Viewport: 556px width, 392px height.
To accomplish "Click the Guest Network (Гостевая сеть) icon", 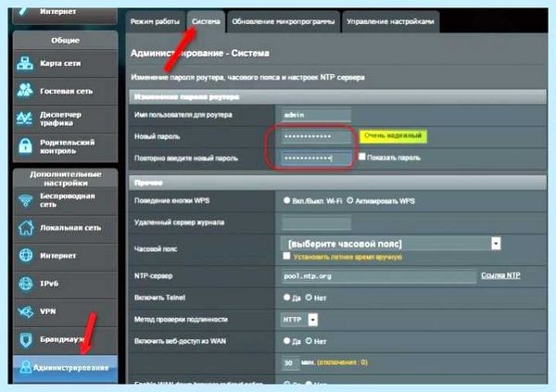I will pyautogui.click(x=25, y=91).
